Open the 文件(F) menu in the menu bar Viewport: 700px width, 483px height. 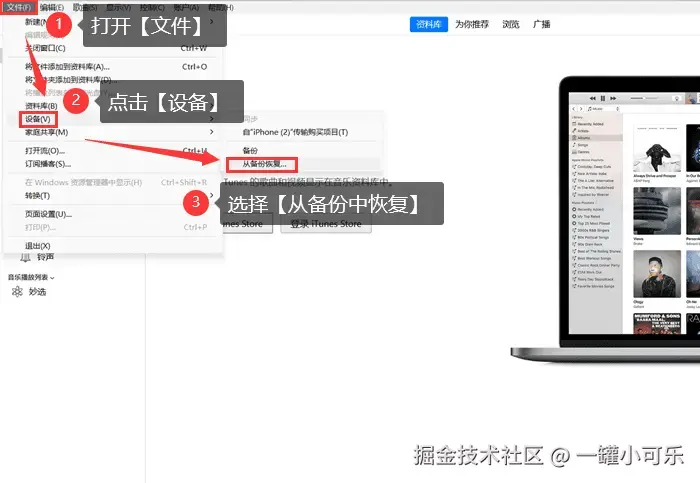[x=19, y=7]
